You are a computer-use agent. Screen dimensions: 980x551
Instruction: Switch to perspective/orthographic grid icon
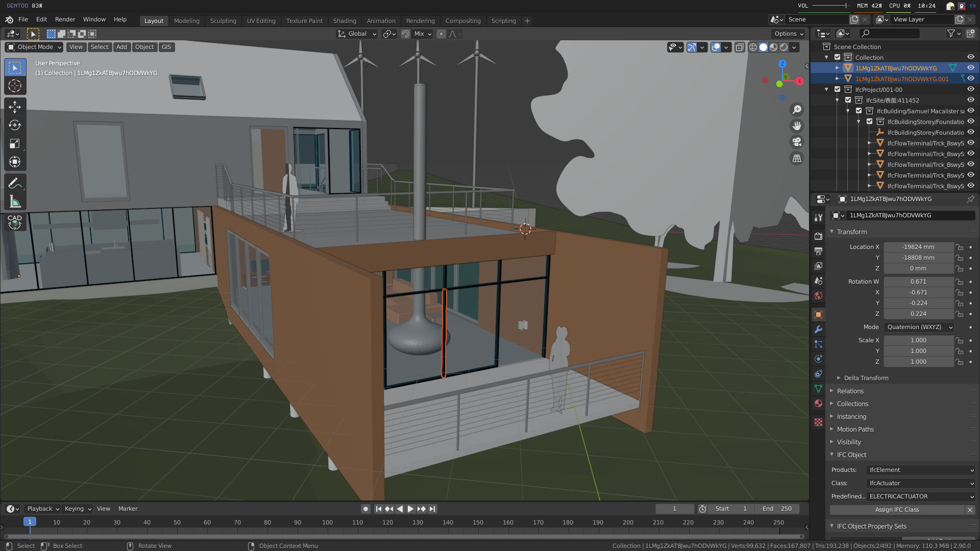tap(796, 159)
